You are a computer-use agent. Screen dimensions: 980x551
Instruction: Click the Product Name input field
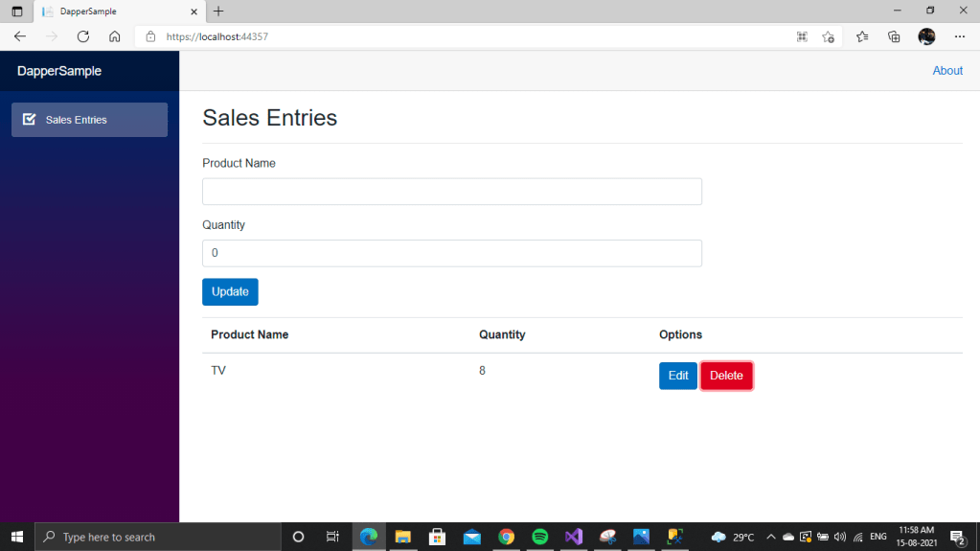451,192
